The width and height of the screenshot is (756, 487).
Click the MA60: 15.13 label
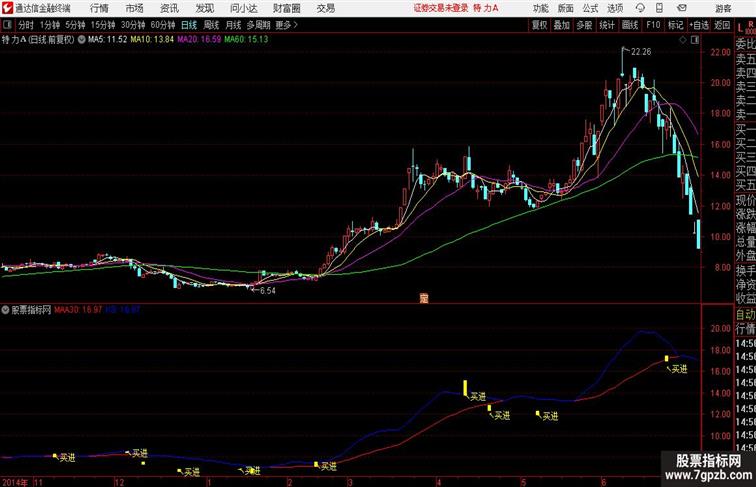point(246,40)
